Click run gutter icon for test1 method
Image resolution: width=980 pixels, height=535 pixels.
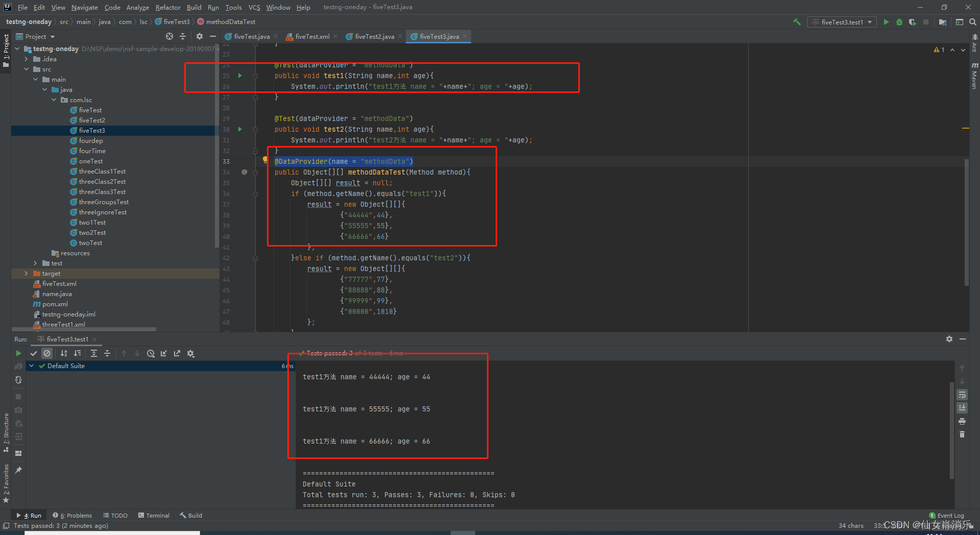pos(240,76)
